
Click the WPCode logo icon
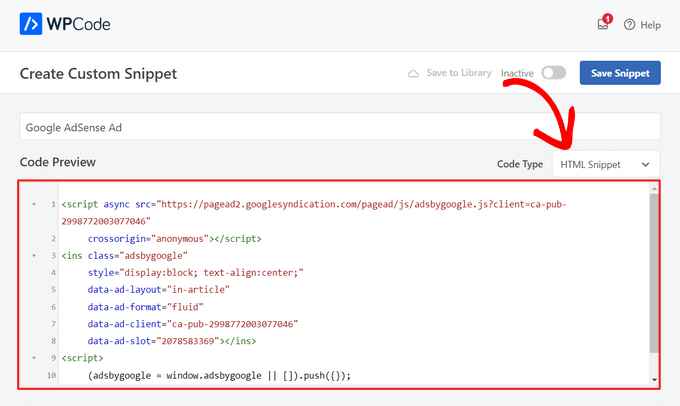(x=33, y=24)
